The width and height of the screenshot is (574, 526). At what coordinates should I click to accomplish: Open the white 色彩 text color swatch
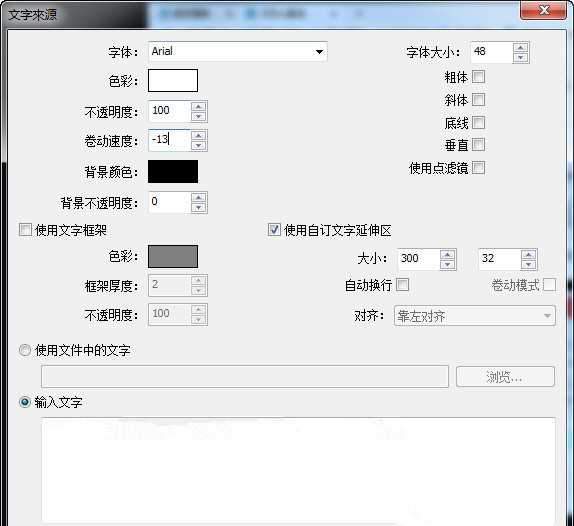(x=173, y=81)
